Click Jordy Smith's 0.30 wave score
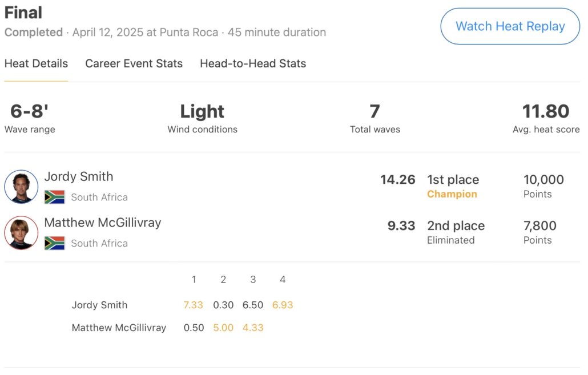Image resolution: width=588 pixels, height=375 pixels. tap(223, 305)
